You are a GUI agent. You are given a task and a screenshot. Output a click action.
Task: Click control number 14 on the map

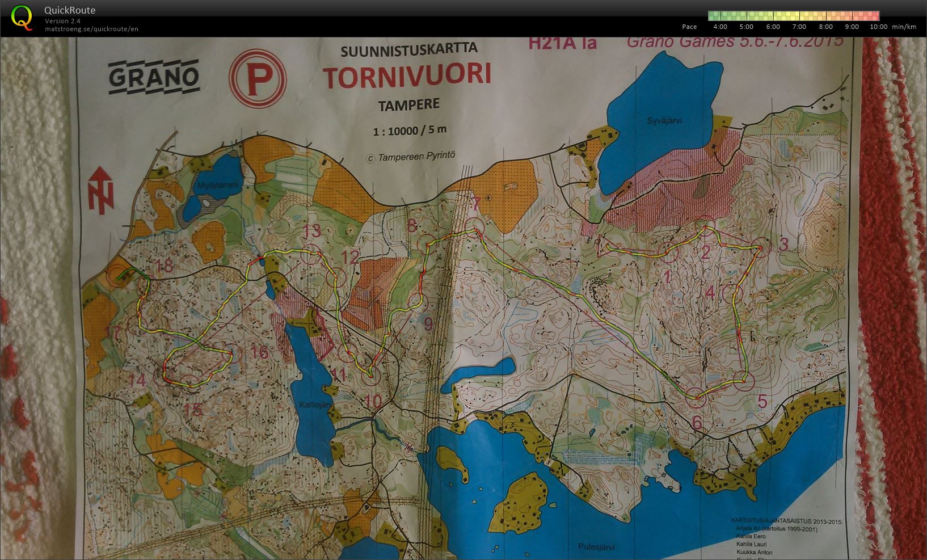136,380
